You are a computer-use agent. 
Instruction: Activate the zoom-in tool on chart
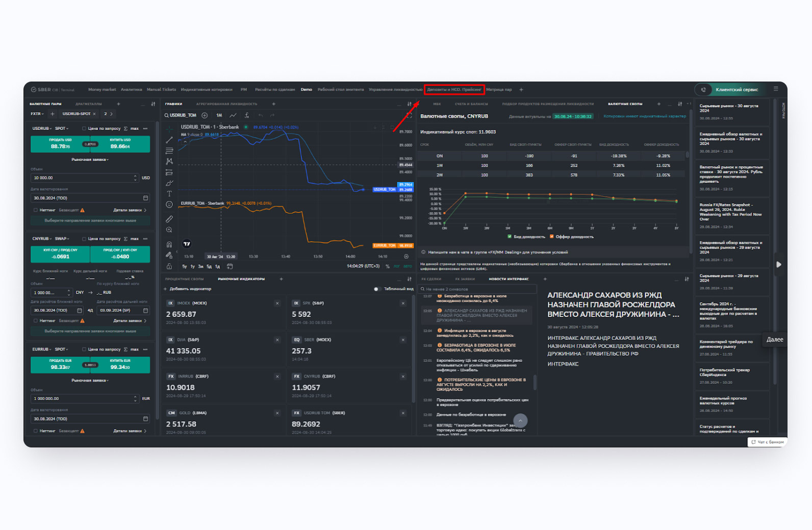[x=169, y=230]
